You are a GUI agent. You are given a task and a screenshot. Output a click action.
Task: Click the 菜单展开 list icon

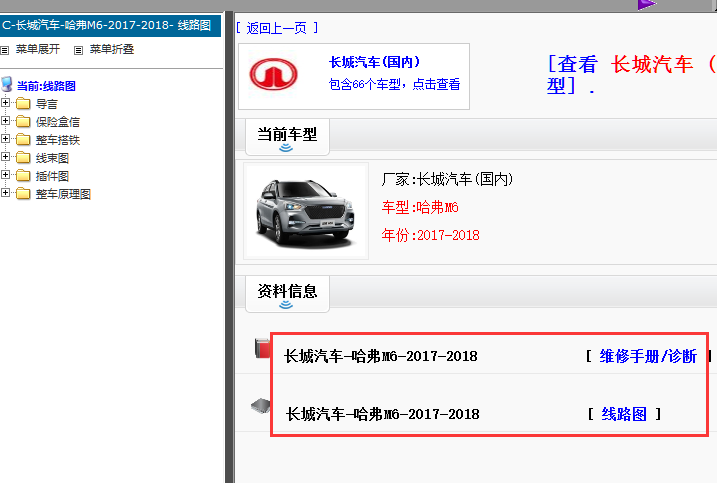(5, 50)
